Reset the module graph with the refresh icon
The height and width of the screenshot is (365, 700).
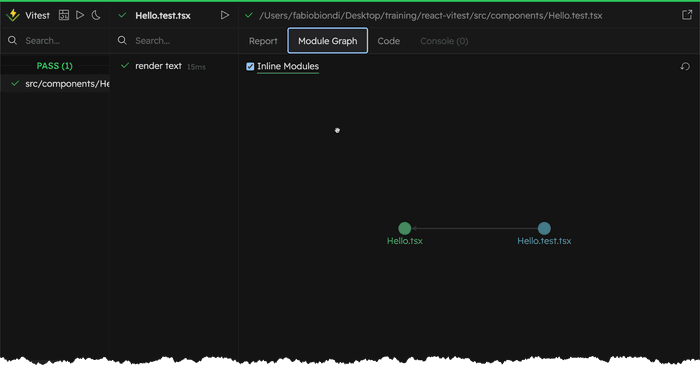[x=685, y=66]
